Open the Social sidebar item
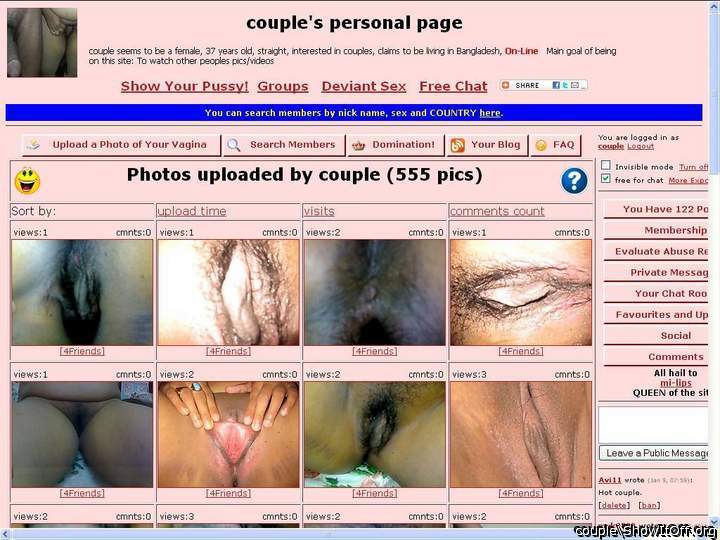The height and width of the screenshot is (540, 720). 675,336
